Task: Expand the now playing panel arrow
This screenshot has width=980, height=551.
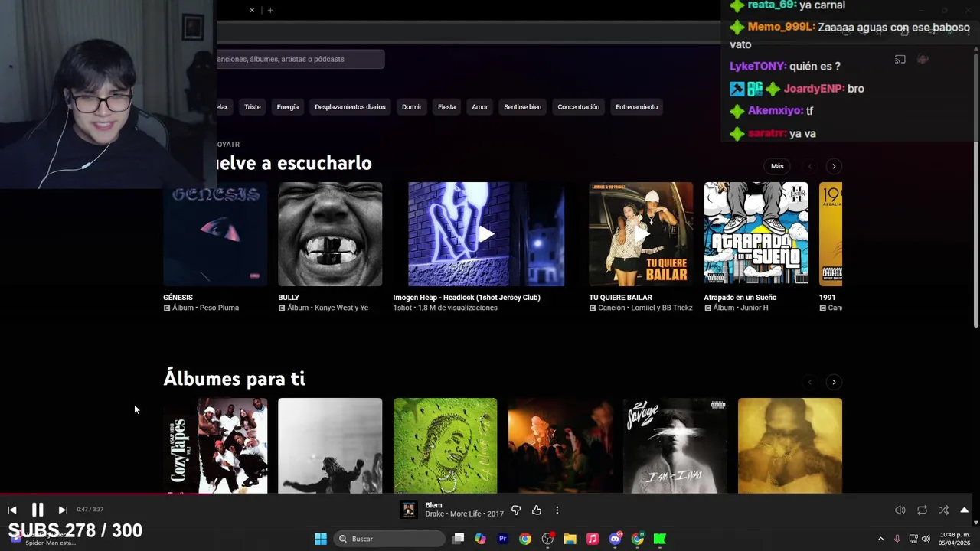Action: pyautogui.click(x=965, y=510)
